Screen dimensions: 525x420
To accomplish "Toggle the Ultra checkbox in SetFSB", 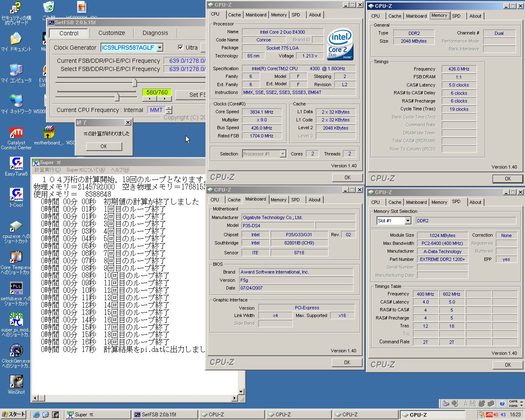I will pyautogui.click(x=180, y=48).
